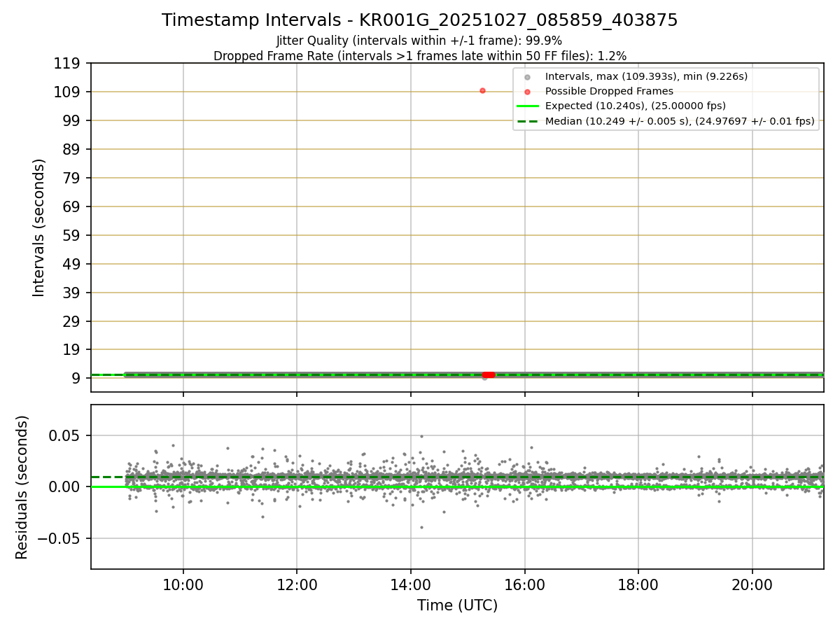Click the 39 y-axis tick label

(x=73, y=293)
